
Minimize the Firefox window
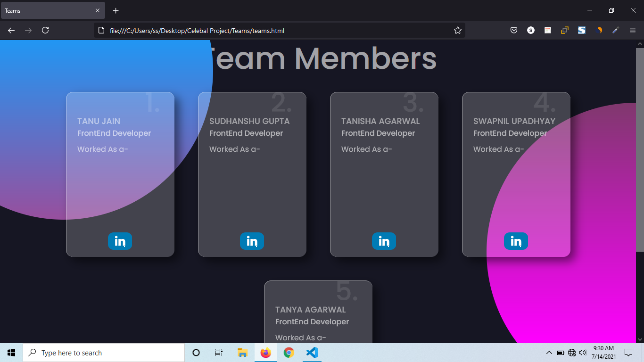click(x=590, y=10)
